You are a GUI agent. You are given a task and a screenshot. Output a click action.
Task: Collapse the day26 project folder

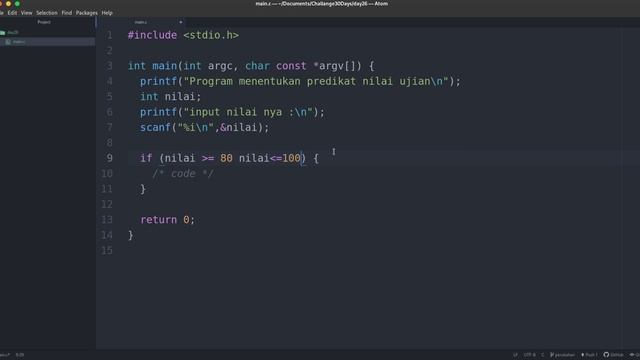13,32
